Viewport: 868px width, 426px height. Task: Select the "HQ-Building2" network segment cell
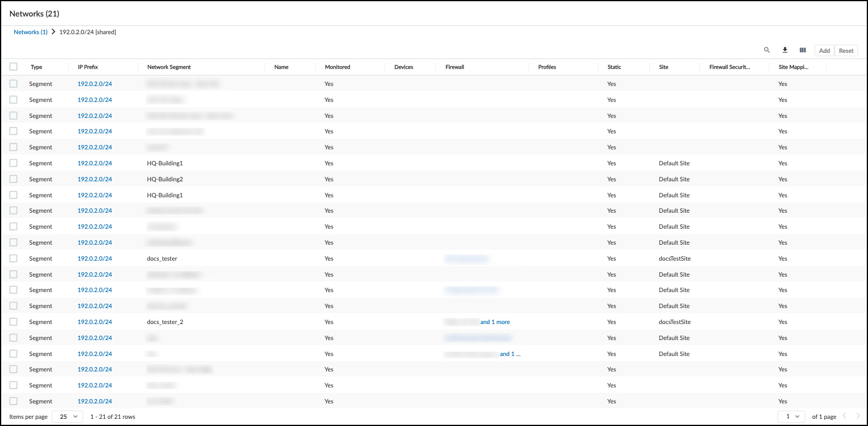click(x=165, y=179)
